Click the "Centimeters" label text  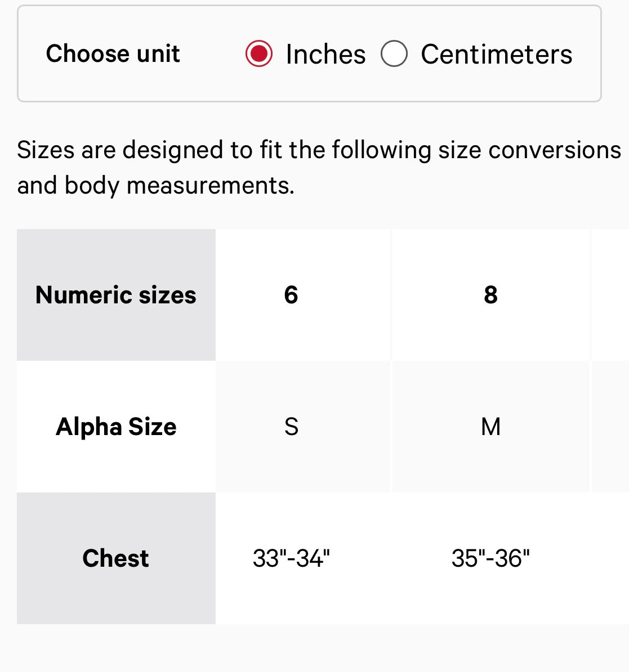coord(496,55)
